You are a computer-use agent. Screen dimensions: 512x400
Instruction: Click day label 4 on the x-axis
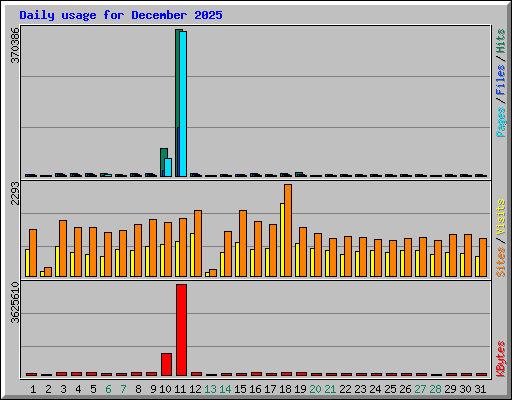click(x=78, y=389)
